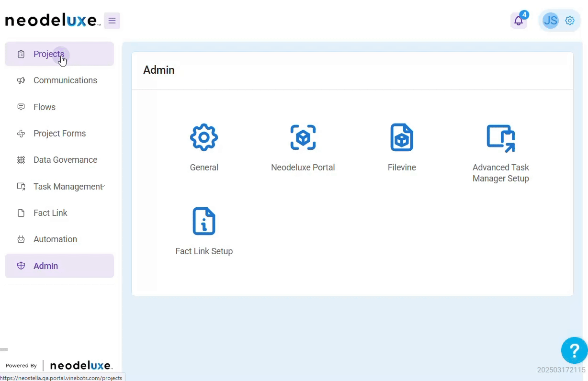This screenshot has width=588, height=381.
Task: Select the Admin sidebar item
Action: pyautogui.click(x=59, y=266)
